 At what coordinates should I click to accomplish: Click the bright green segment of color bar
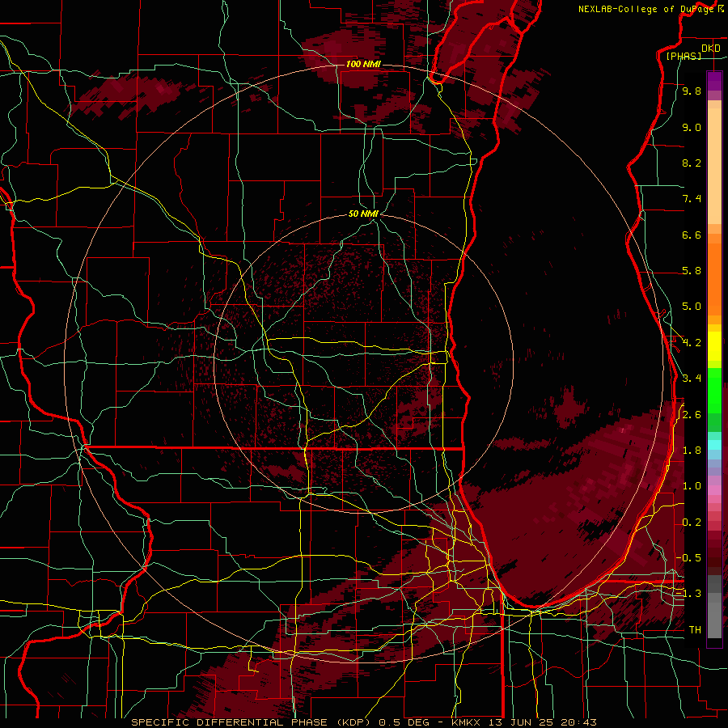(x=714, y=389)
